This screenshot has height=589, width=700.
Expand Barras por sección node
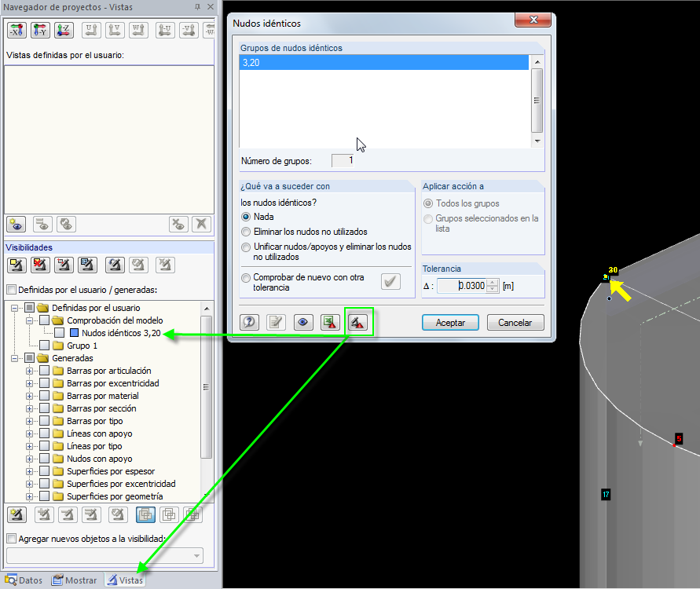pyautogui.click(x=30, y=408)
